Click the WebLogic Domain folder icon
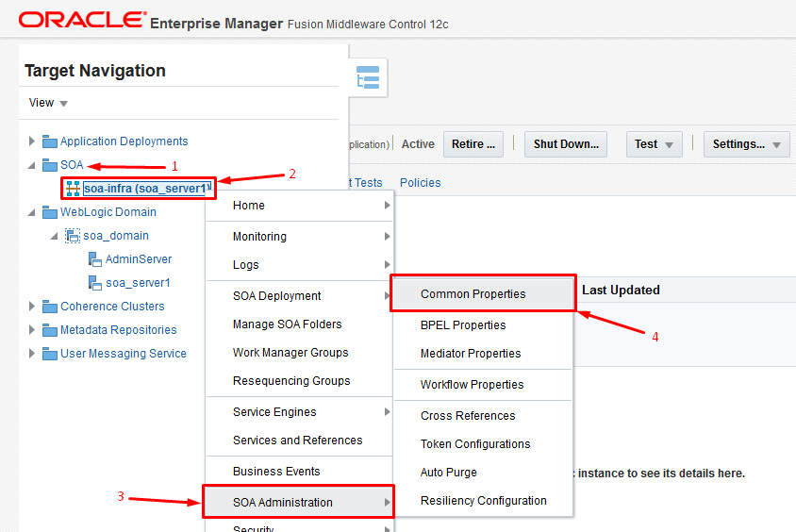 (x=49, y=212)
